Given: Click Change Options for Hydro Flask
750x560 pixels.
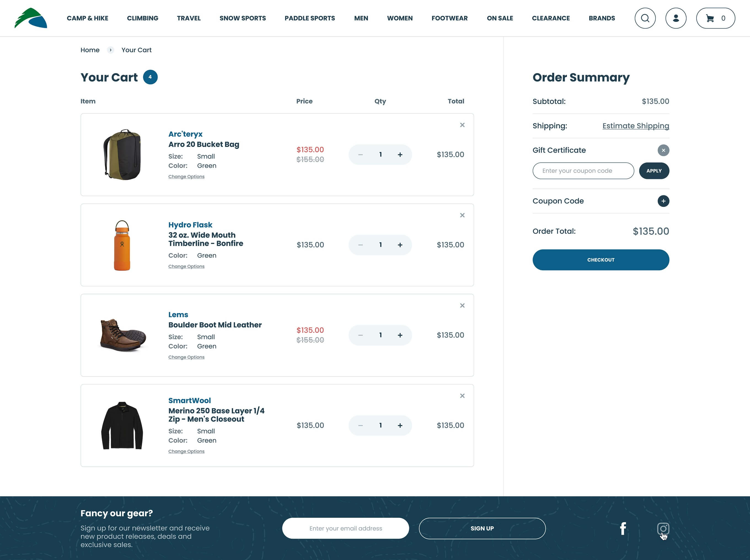Looking at the screenshot, I should (x=186, y=266).
